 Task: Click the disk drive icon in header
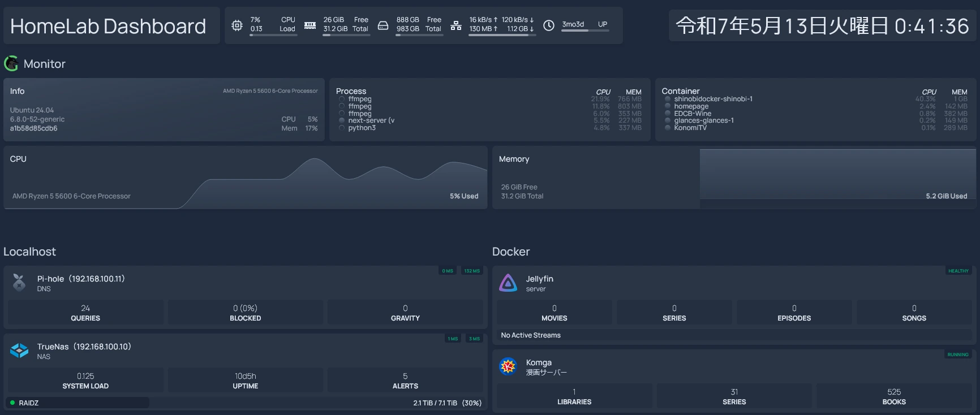383,25
